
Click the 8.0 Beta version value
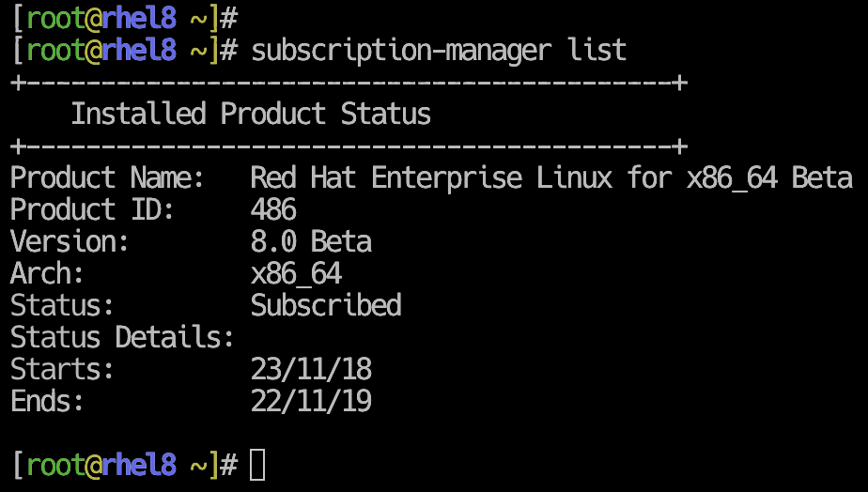(311, 242)
